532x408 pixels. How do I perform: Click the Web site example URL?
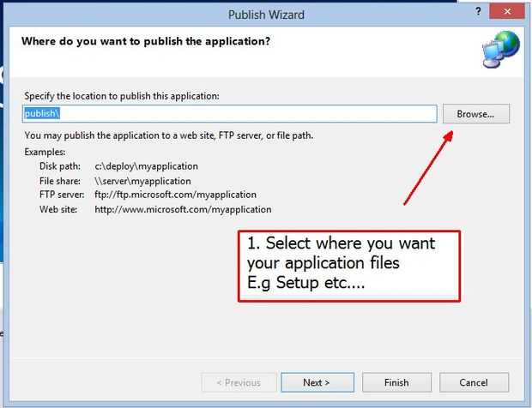pyautogui.click(x=183, y=209)
